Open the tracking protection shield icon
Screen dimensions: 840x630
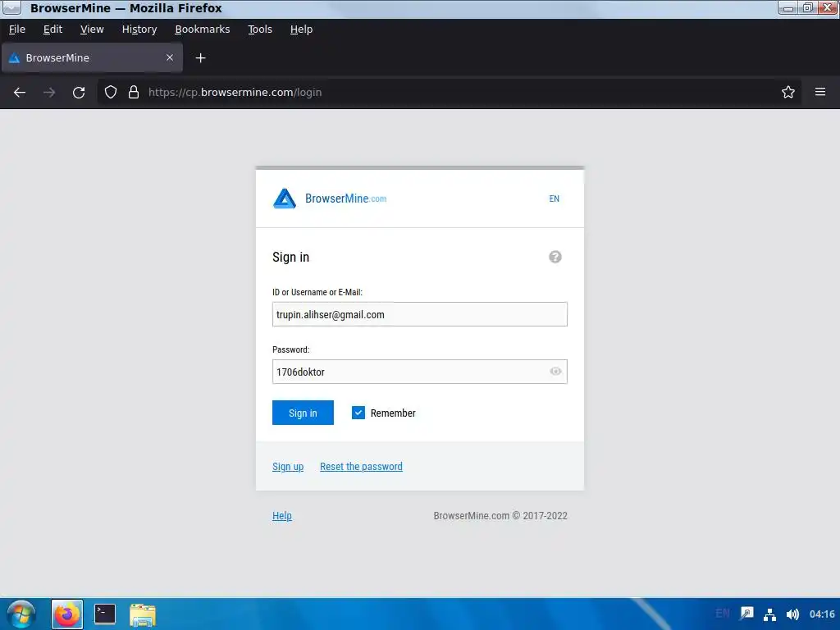point(111,92)
